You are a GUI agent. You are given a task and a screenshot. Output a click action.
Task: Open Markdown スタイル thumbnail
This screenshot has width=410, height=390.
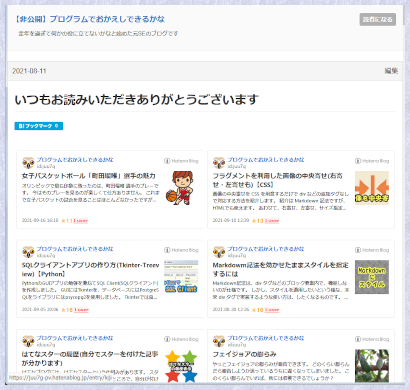coord(372,277)
